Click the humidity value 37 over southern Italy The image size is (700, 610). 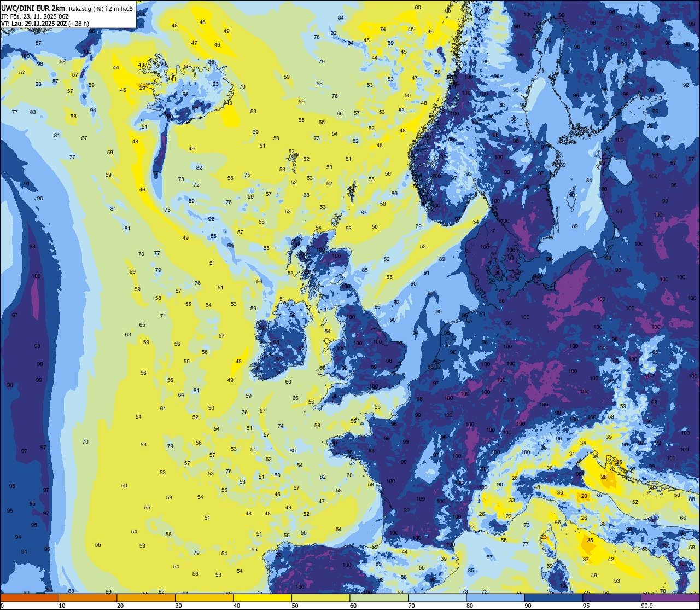click(x=586, y=559)
